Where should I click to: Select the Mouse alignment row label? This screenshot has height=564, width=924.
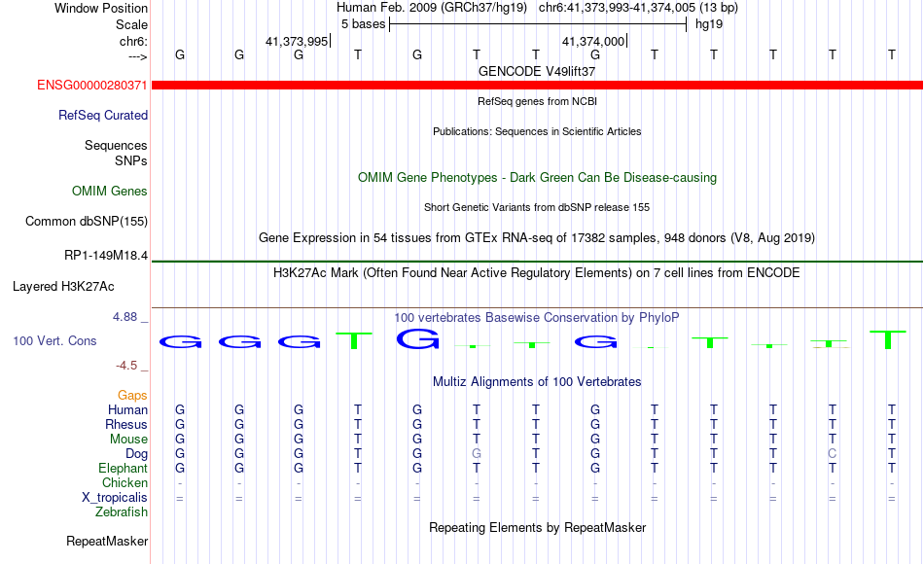128,440
